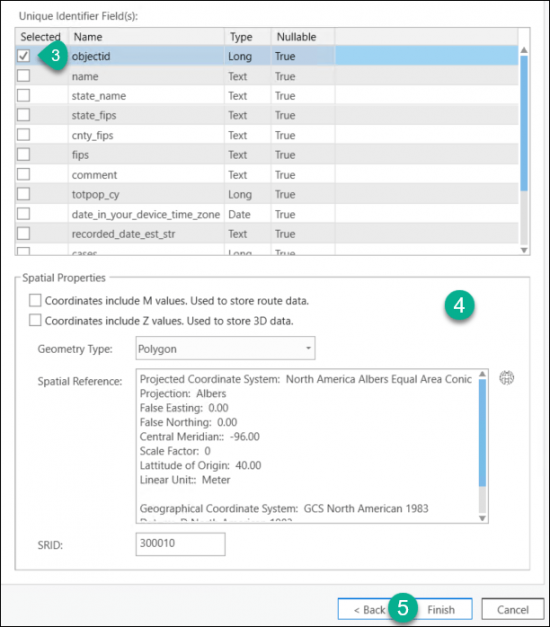The image size is (550, 627).
Task: Enable Coordinates include M values option
Action: pyautogui.click(x=35, y=300)
